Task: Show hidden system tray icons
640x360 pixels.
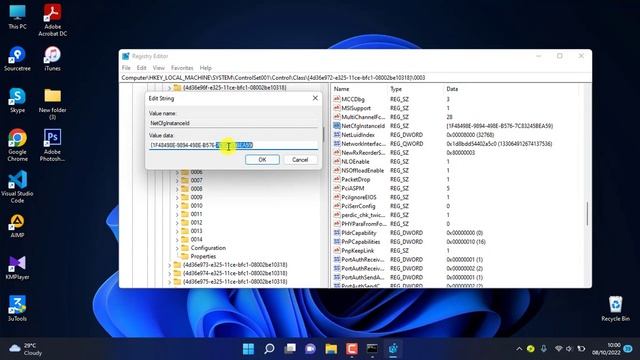Action: click(x=519, y=349)
